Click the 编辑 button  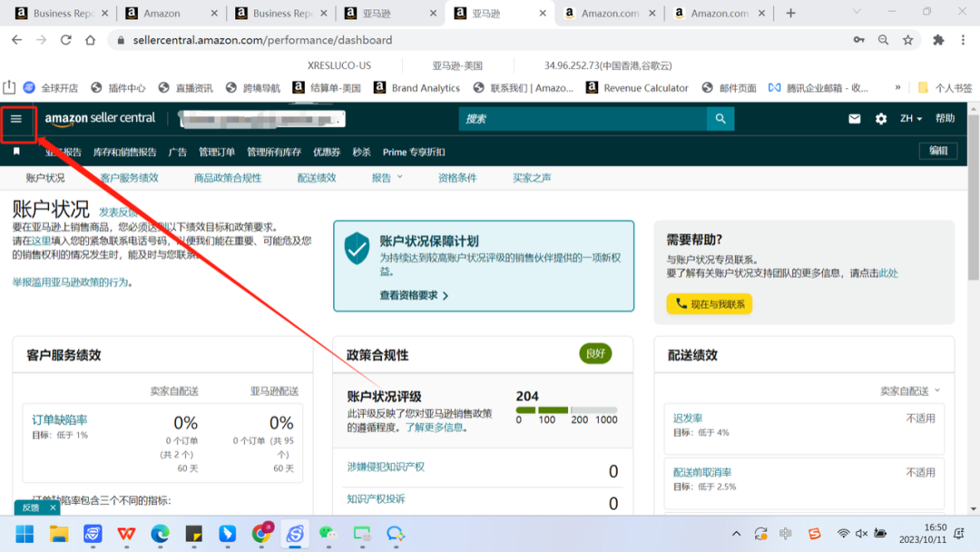[938, 151]
